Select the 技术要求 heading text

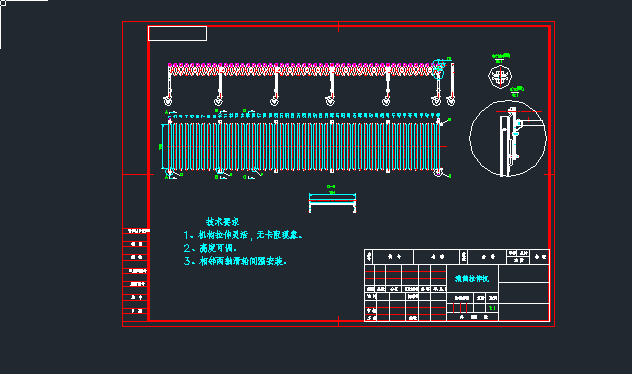click(222, 222)
